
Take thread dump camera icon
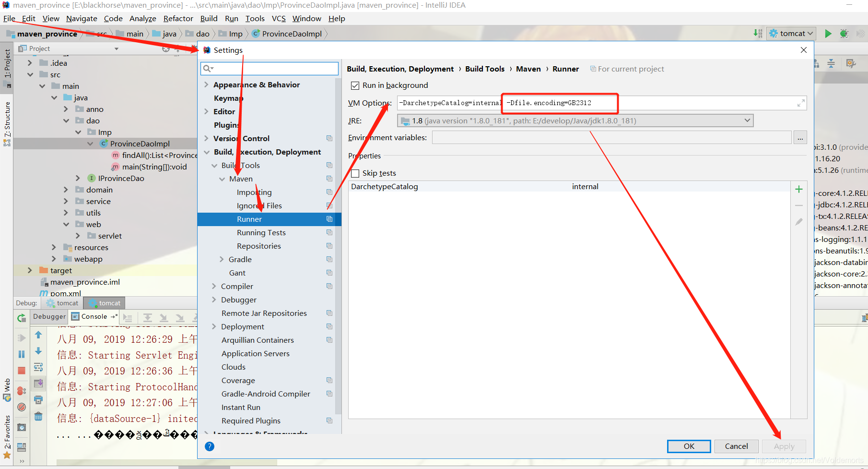coord(22,427)
